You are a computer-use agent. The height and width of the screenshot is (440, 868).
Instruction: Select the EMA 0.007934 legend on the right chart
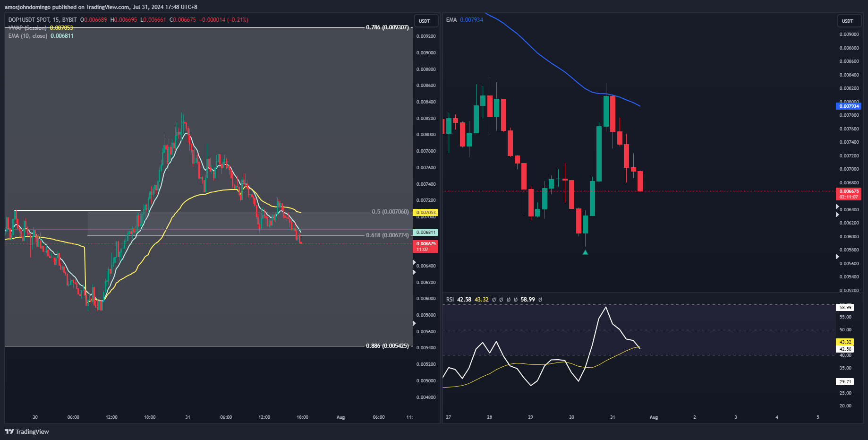465,20
